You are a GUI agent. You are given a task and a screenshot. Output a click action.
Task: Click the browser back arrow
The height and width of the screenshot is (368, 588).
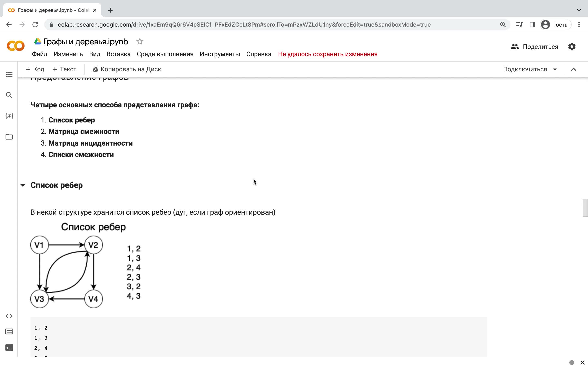pyautogui.click(x=9, y=25)
